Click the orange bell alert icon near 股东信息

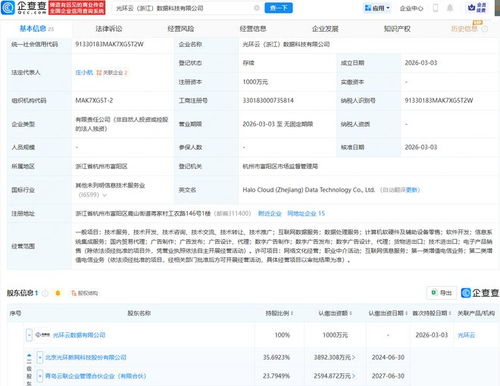(58, 293)
